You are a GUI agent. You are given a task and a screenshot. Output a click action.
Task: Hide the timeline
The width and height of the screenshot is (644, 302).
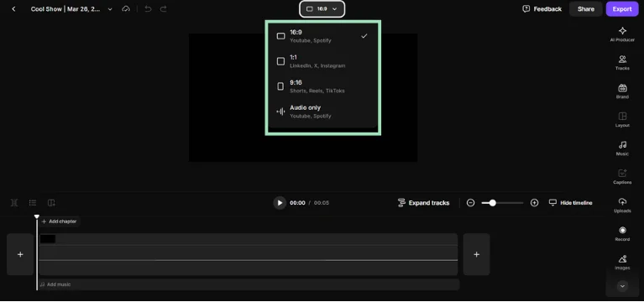click(570, 203)
